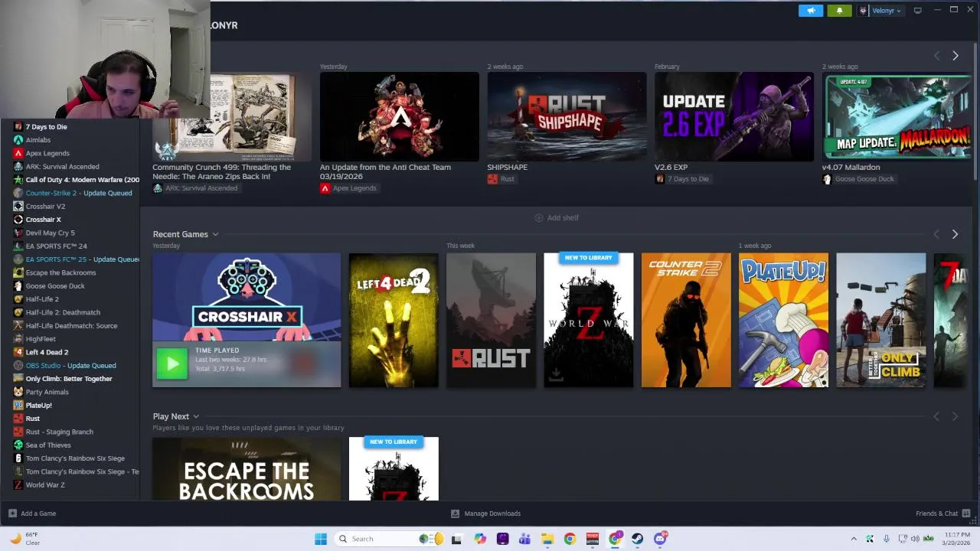Open Google Chrome from the taskbar

570,539
